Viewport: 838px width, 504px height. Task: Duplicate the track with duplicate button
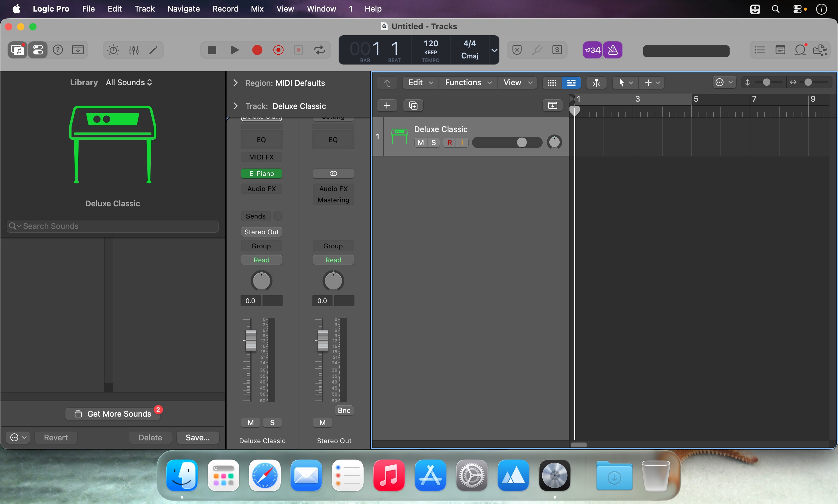click(413, 106)
